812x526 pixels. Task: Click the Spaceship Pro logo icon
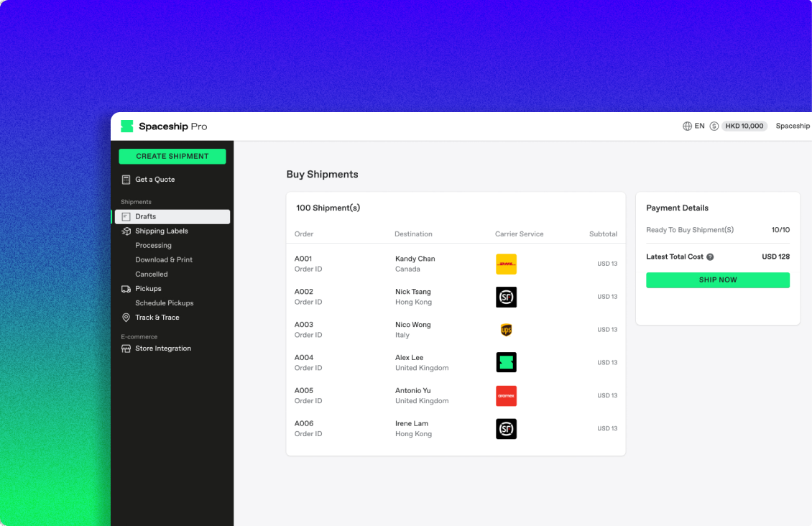click(x=127, y=126)
